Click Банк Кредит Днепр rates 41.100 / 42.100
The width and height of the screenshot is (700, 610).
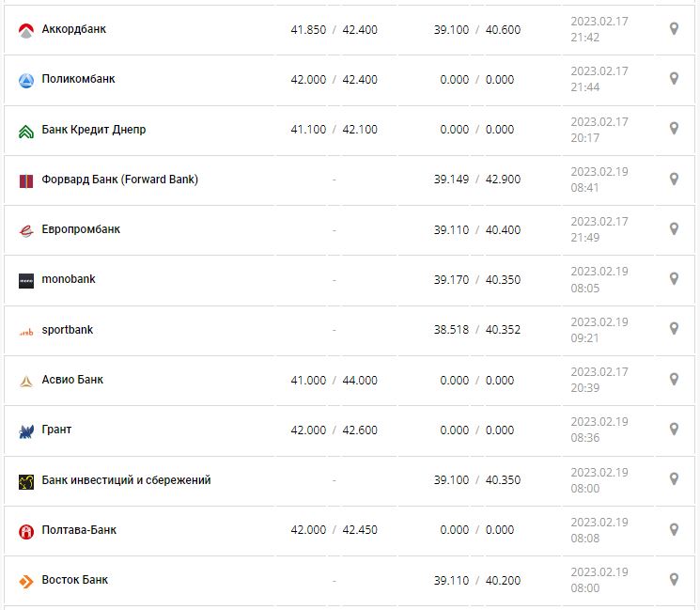(x=334, y=130)
